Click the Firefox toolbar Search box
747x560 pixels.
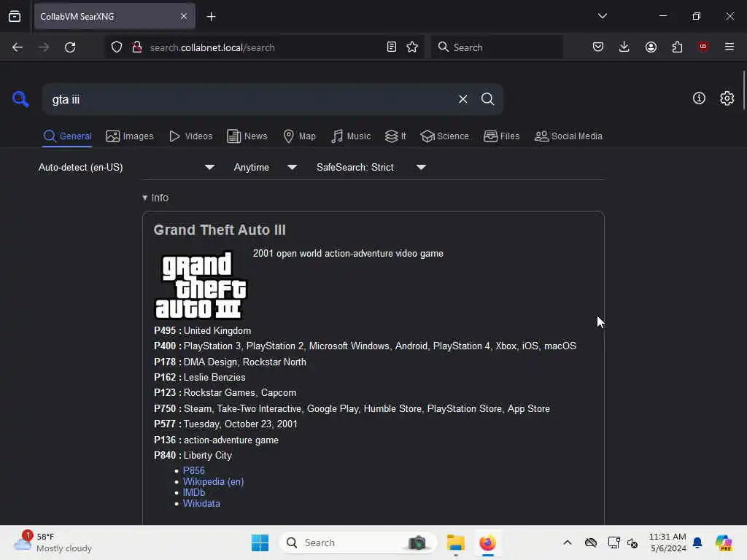pos(497,47)
